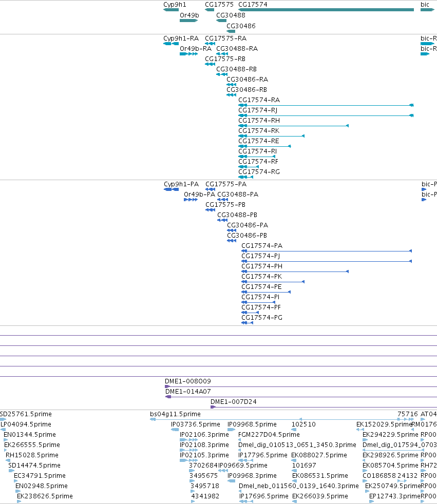Click the 102510 EST label
Viewport: 437px width, 504px height.
(303, 424)
